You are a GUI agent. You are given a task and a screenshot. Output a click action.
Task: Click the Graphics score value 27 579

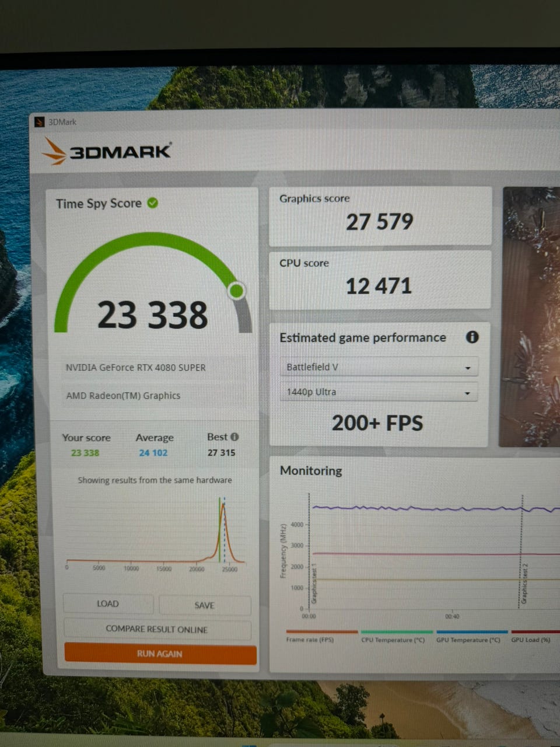(380, 222)
